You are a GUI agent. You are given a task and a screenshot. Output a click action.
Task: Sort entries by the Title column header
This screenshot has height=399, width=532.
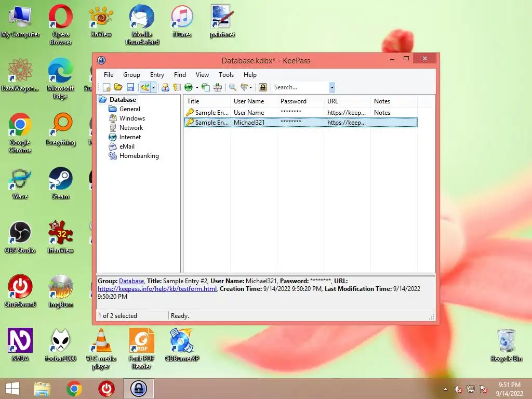point(207,101)
